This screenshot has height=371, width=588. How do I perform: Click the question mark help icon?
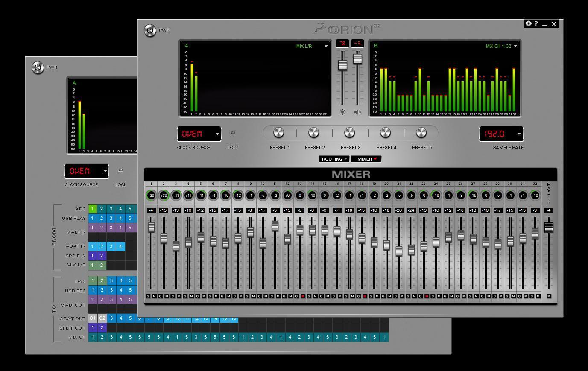pos(536,24)
